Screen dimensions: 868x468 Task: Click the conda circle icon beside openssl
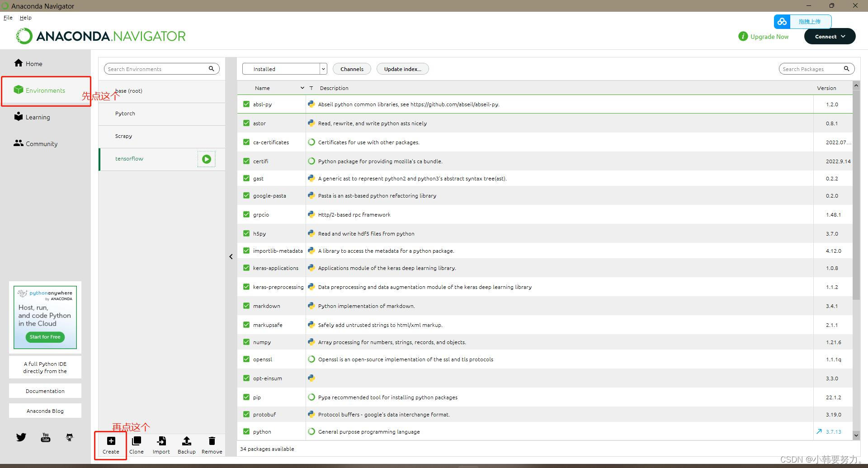(x=311, y=359)
